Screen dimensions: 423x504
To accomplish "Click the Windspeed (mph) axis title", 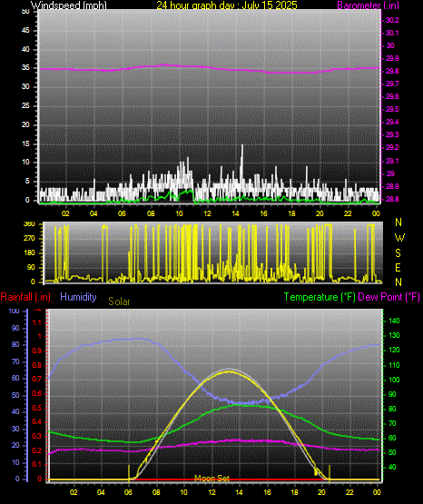I will pos(69,5).
